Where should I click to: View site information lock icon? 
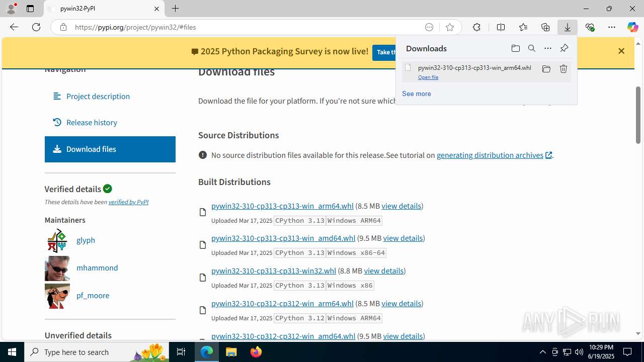pyautogui.click(x=63, y=27)
